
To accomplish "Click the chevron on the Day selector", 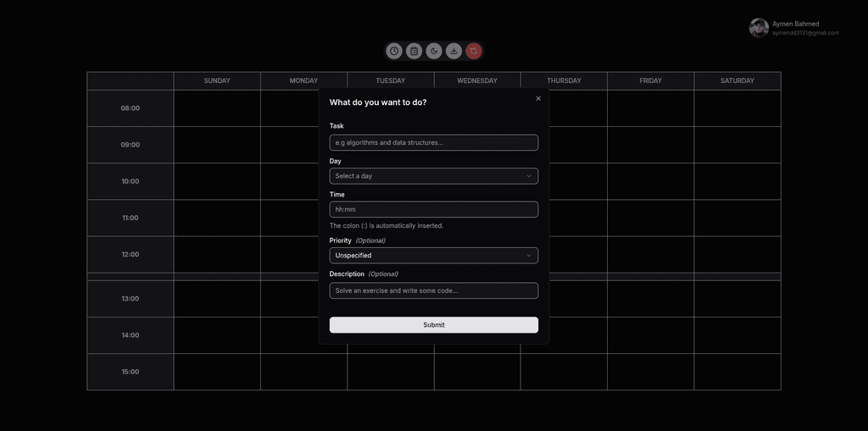I will (x=529, y=176).
